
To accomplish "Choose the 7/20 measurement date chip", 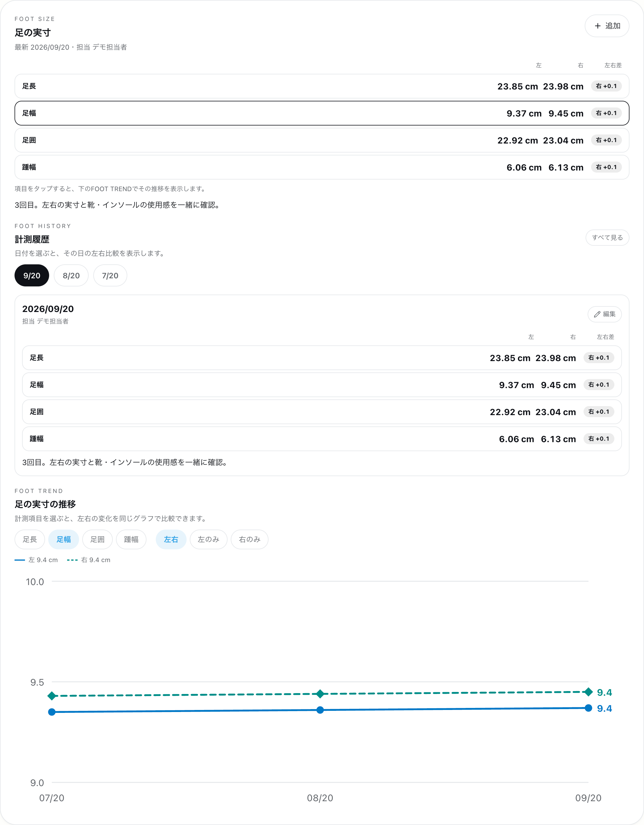I will tap(110, 275).
